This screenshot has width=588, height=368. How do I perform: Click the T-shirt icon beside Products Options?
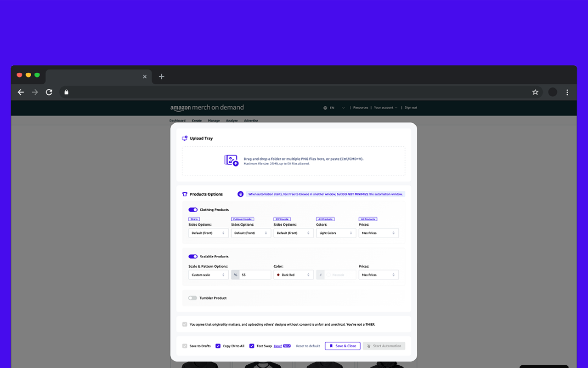[x=185, y=194]
